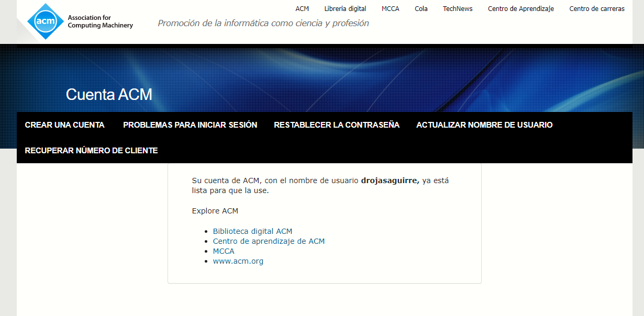Follow the Biblioteca digital ACM link
The width and height of the screenshot is (644, 316).
[252, 231]
